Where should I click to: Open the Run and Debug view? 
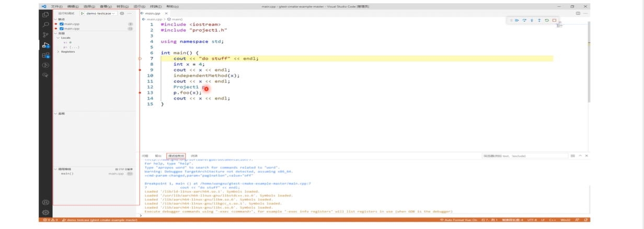[x=45, y=45]
